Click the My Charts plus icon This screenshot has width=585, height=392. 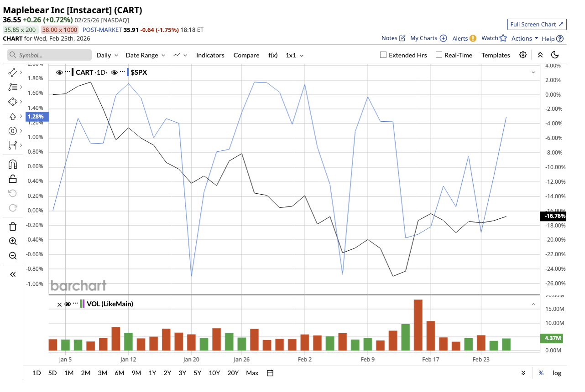pyautogui.click(x=443, y=38)
